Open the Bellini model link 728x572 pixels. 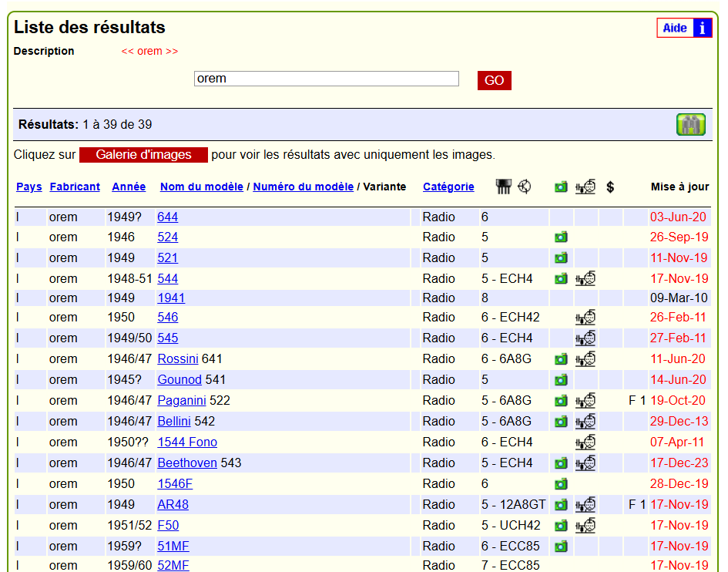pyautogui.click(x=174, y=422)
